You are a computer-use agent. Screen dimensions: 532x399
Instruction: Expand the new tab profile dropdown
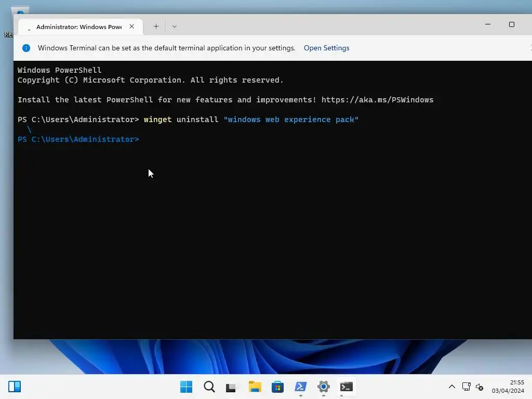pos(175,26)
